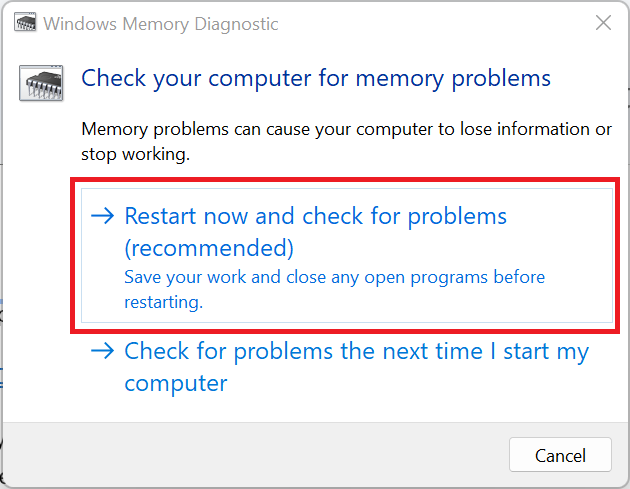Click the Memory problems can cause description text
Viewport: 630px width, 489px height.
(346, 130)
